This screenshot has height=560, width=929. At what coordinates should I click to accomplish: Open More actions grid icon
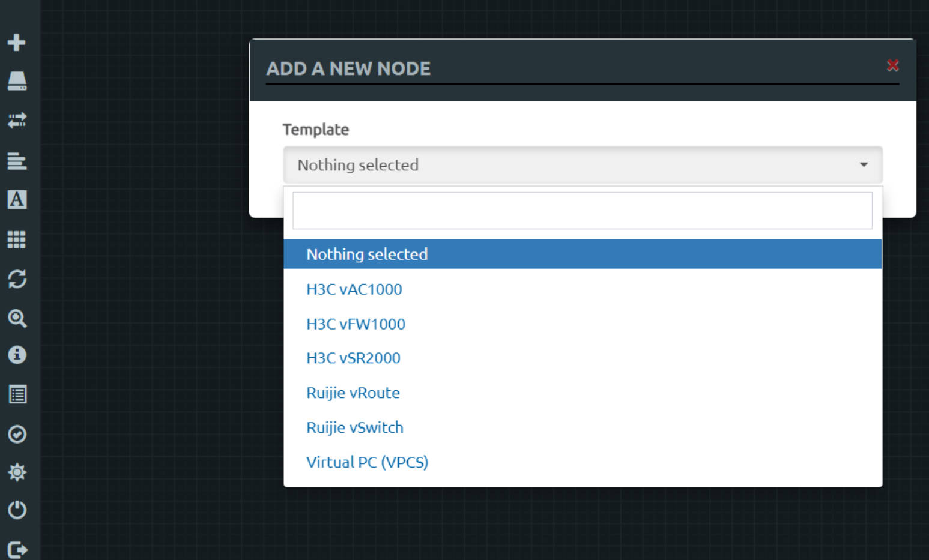pyautogui.click(x=17, y=239)
